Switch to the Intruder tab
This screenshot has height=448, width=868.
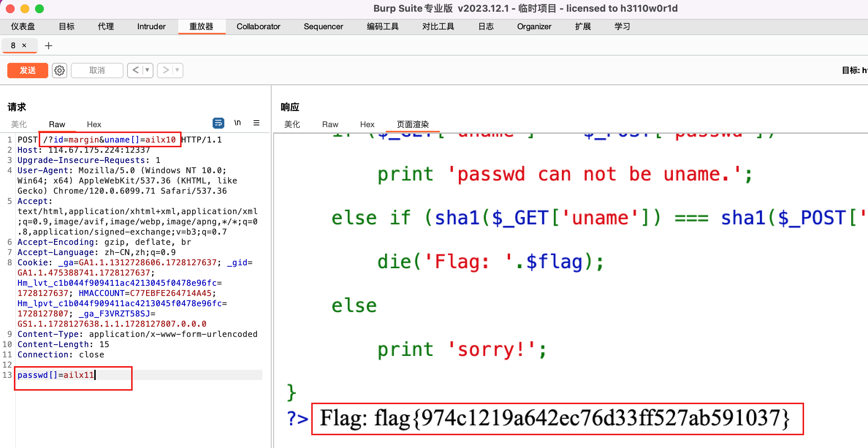[x=151, y=26]
